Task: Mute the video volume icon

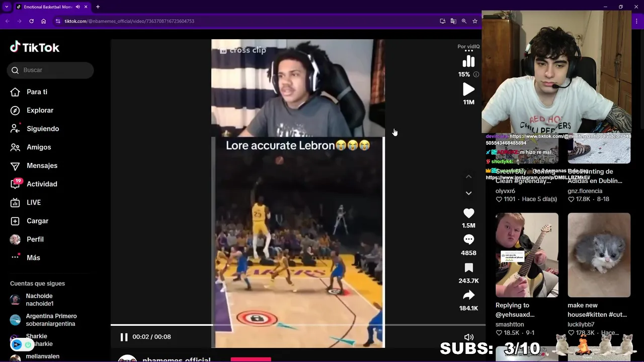Action: (468, 337)
